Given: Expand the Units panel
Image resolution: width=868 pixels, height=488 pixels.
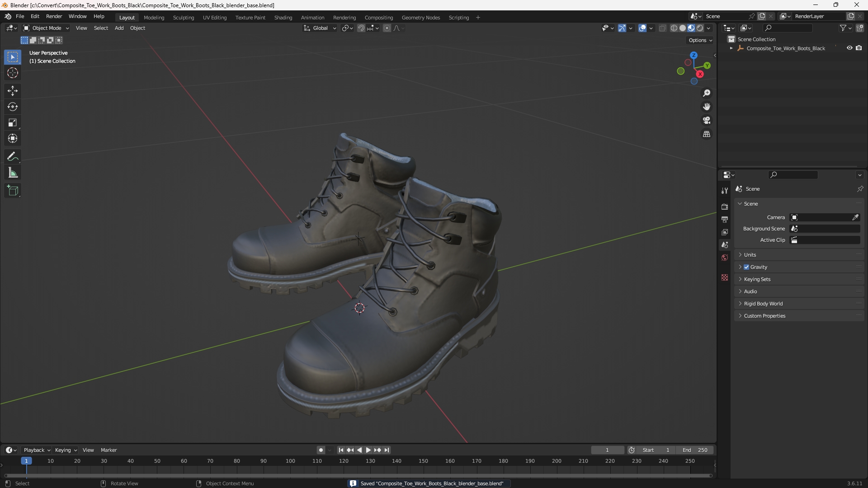Looking at the screenshot, I should coord(799,255).
